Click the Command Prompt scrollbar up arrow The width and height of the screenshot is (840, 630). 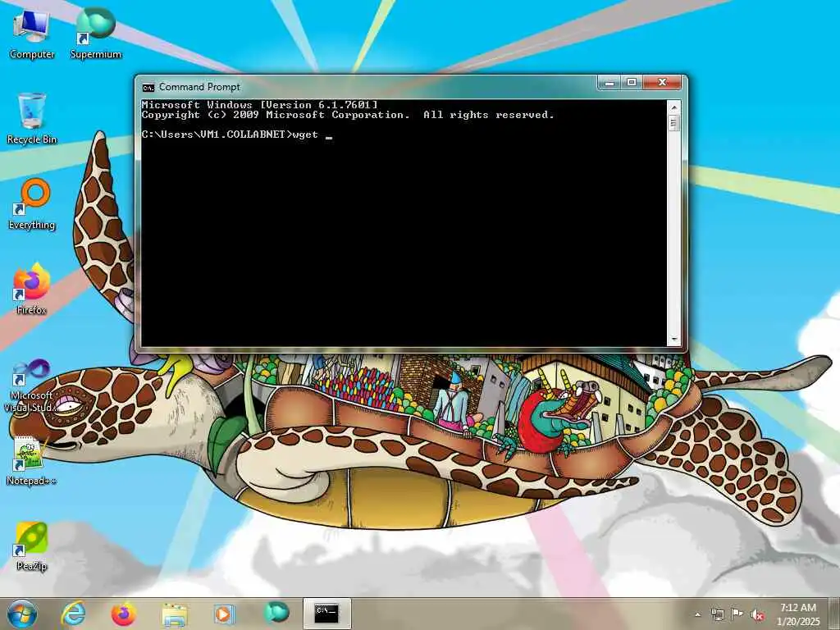point(674,107)
